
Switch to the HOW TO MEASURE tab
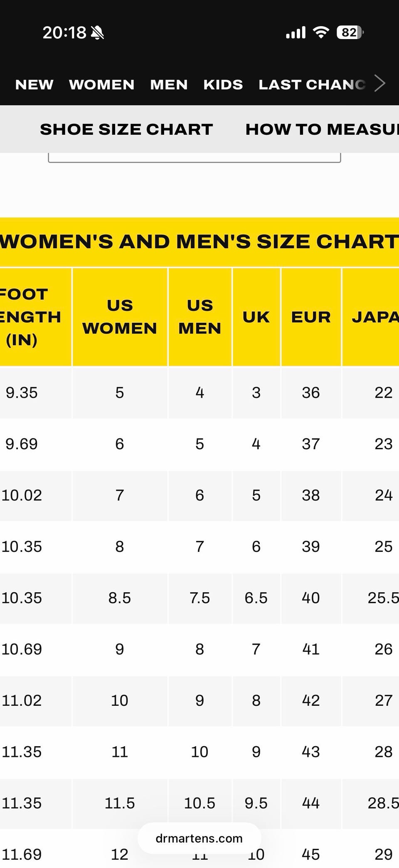pos(322,129)
